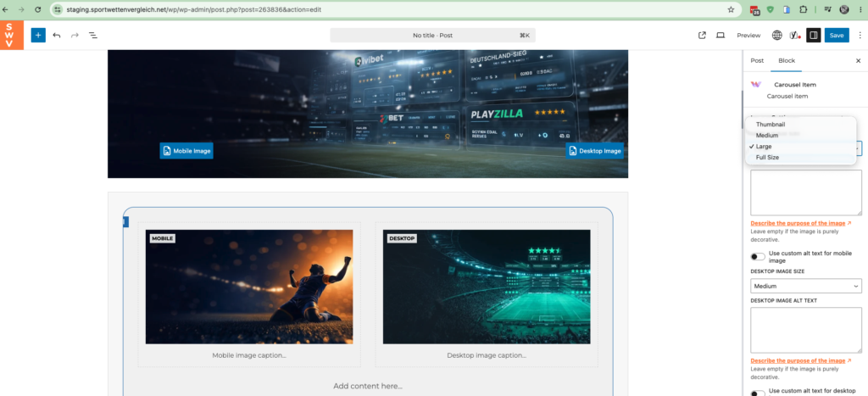The height and width of the screenshot is (396, 868).
Task: Click the Desktop image caption placeholder
Action: (x=487, y=355)
